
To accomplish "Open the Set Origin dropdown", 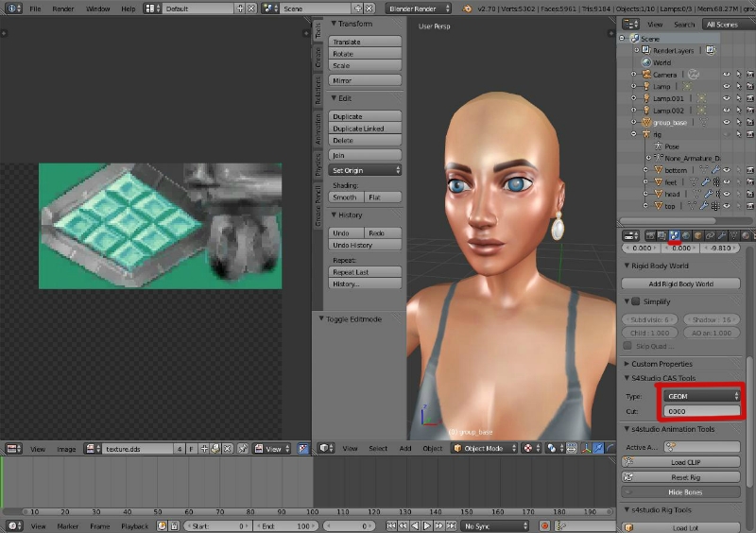I will click(365, 170).
